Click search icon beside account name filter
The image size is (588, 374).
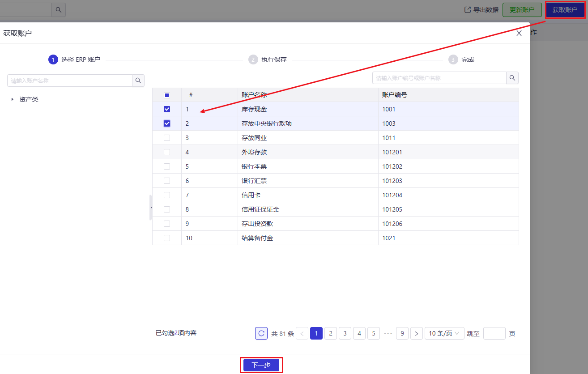pyautogui.click(x=138, y=81)
